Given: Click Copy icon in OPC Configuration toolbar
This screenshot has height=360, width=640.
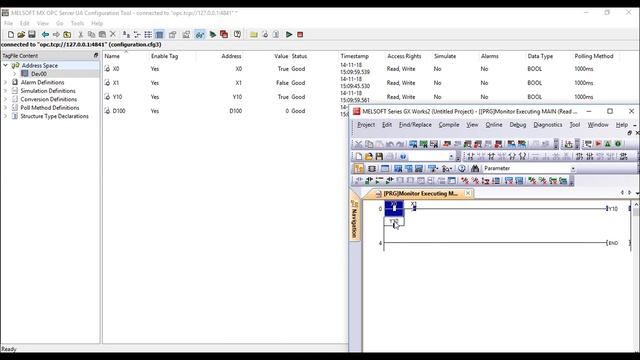Looking at the screenshot, I should tap(91, 35).
